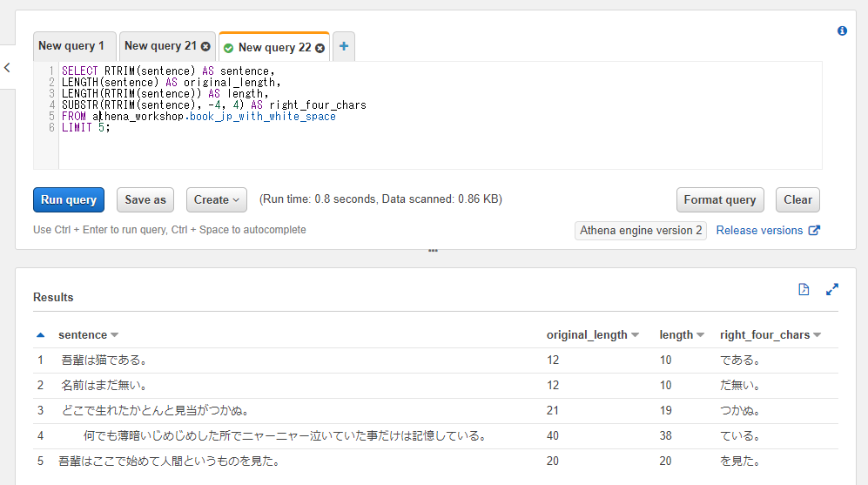The image size is (868, 485).
Task: Open the length column dropdown arrow
Action: tap(701, 335)
